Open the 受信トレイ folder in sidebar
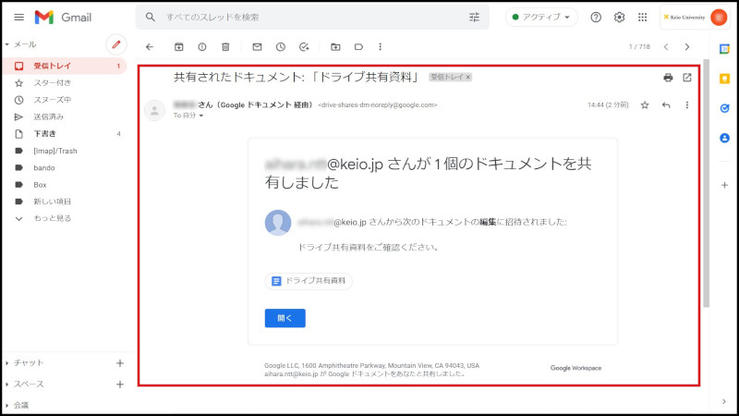The height and width of the screenshot is (416, 739). pos(52,66)
